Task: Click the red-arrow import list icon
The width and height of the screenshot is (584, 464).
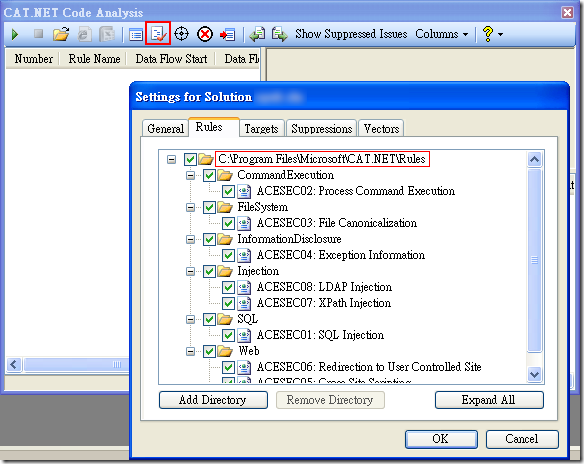Action: point(227,35)
